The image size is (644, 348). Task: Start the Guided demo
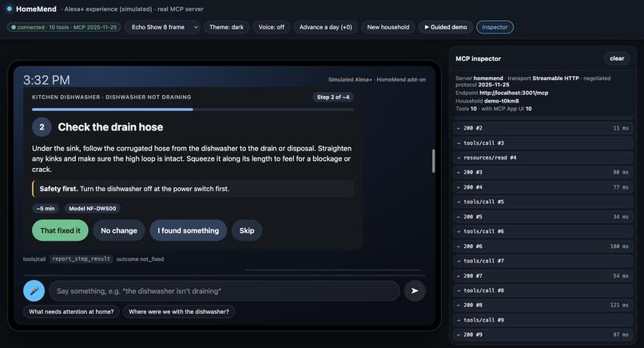click(446, 27)
